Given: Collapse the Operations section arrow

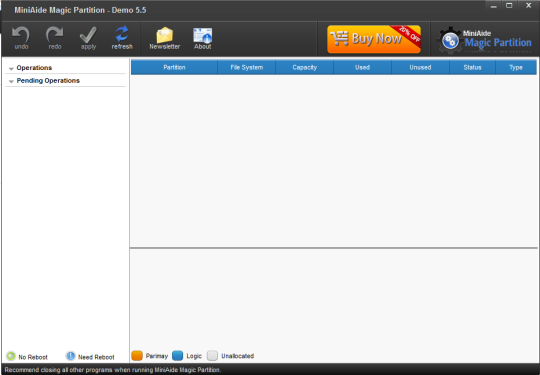Looking at the screenshot, I should [x=11, y=69].
